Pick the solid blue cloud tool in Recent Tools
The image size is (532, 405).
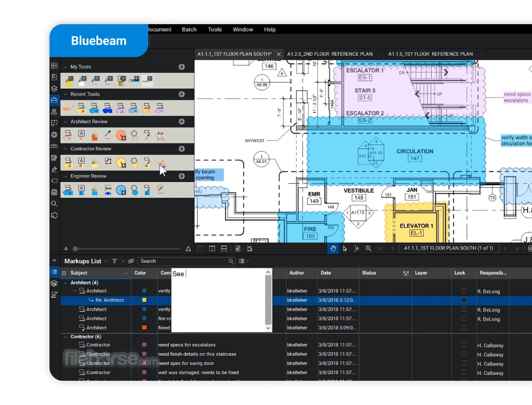point(107,108)
